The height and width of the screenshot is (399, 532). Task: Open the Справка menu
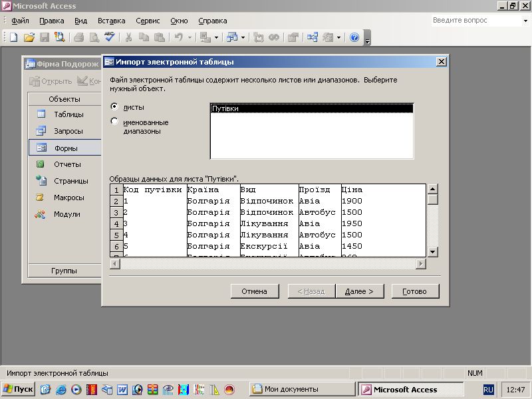tap(212, 21)
